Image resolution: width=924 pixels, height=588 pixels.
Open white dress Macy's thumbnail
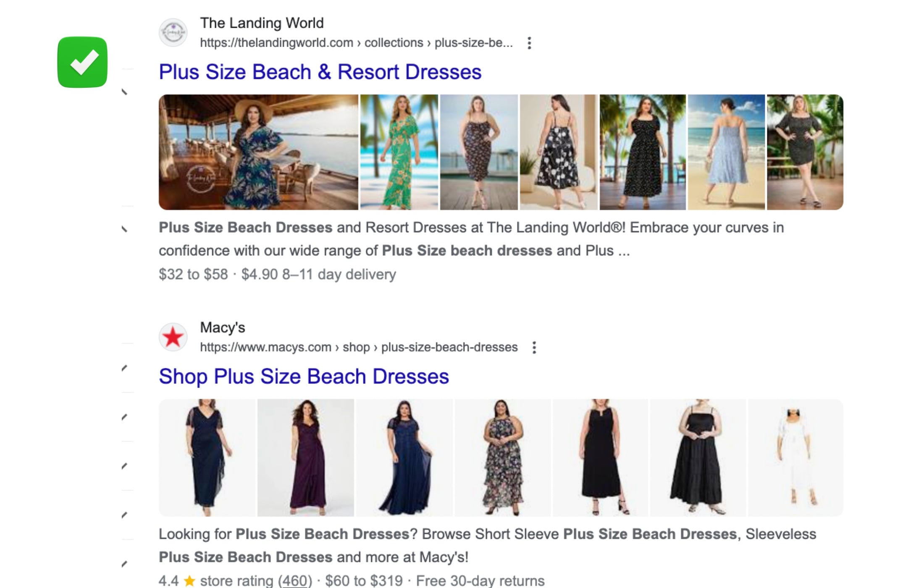coord(795,458)
